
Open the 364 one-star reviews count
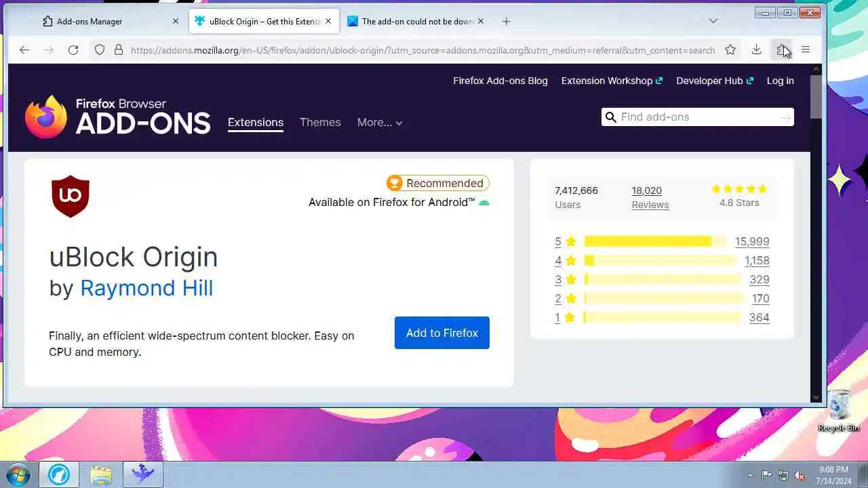(x=759, y=317)
